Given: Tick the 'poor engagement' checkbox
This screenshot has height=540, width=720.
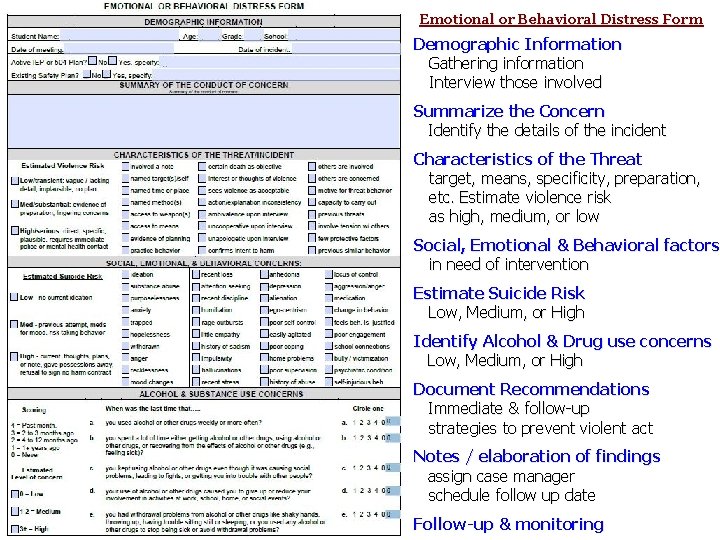Looking at the screenshot, I should (x=329, y=334).
